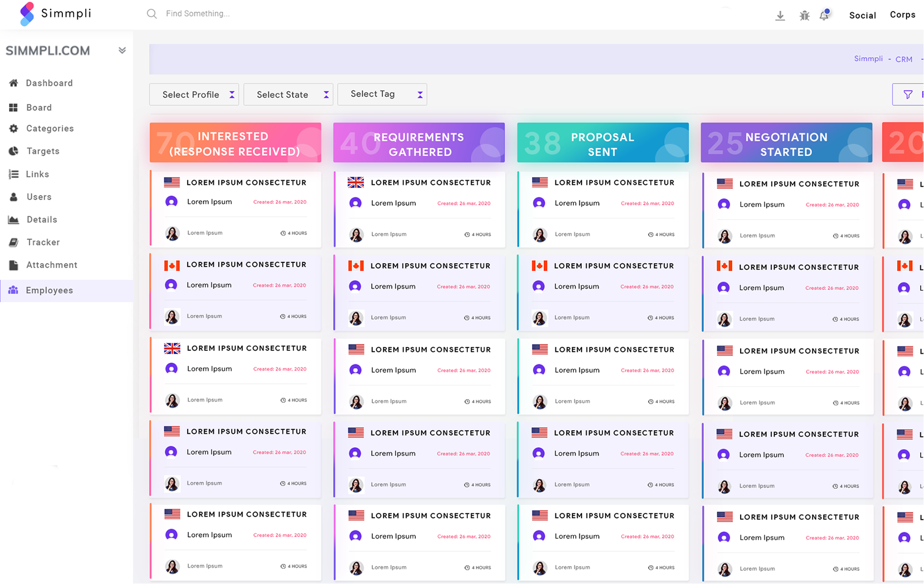Click the download icon in top bar

pos(780,16)
